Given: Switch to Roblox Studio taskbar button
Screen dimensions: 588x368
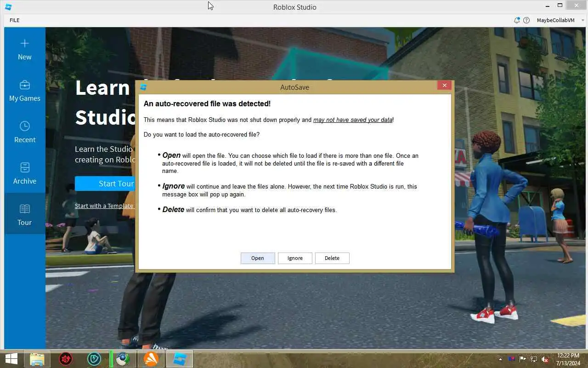Looking at the screenshot, I should click(x=180, y=359).
